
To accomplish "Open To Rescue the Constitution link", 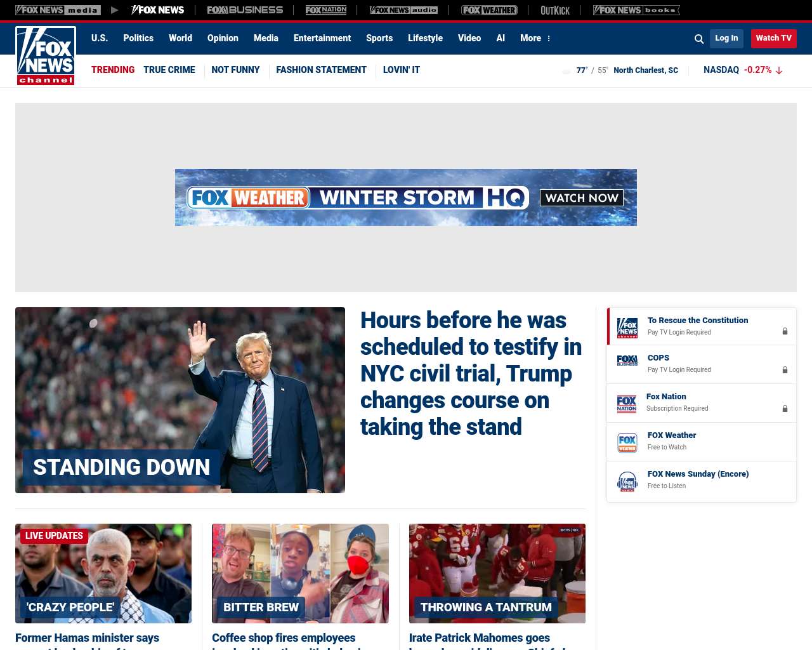I will pyautogui.click(x=698, y=321).
